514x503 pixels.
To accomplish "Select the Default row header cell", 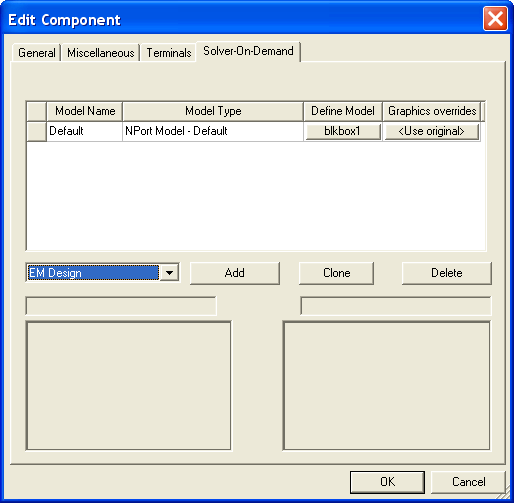I will [36, 131].
